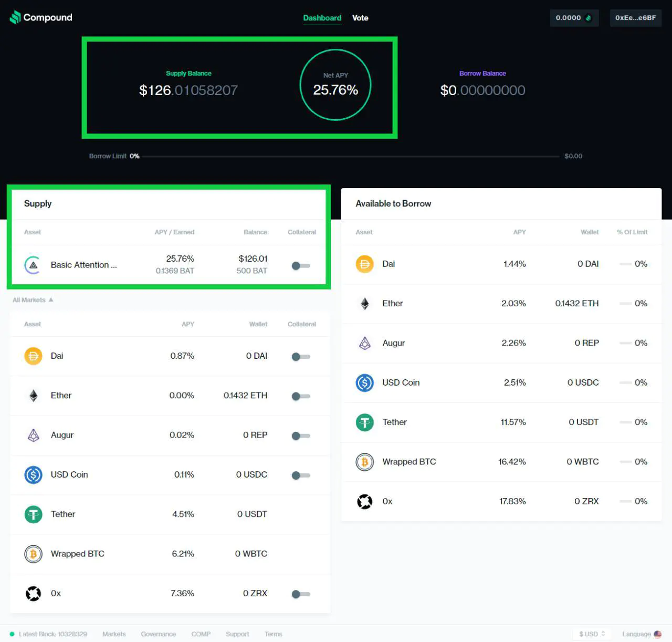Click the Borrow Balance $0.00000000 value

point(482,90)
